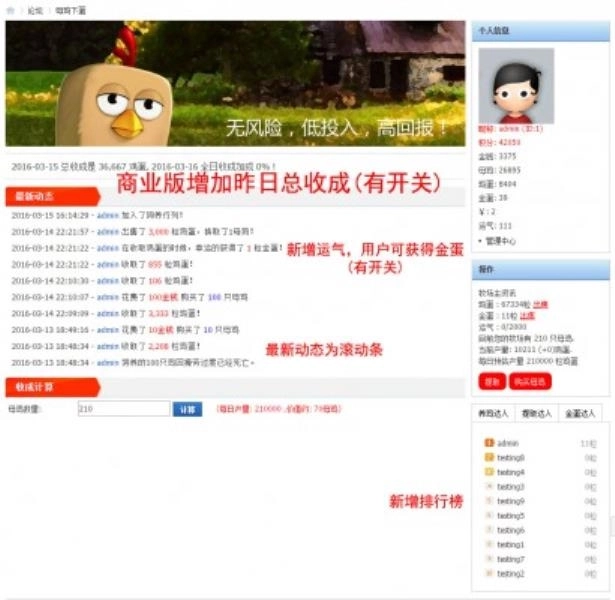Click admin in the 22:21:22 gold egg entry
The image size is (615, 600).
tap(108, 248)
